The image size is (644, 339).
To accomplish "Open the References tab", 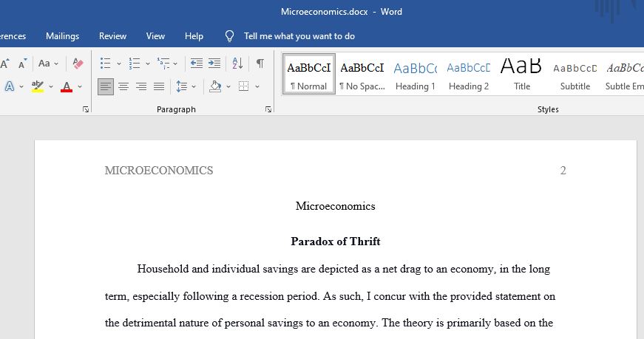I will click(x=13, y=36).
